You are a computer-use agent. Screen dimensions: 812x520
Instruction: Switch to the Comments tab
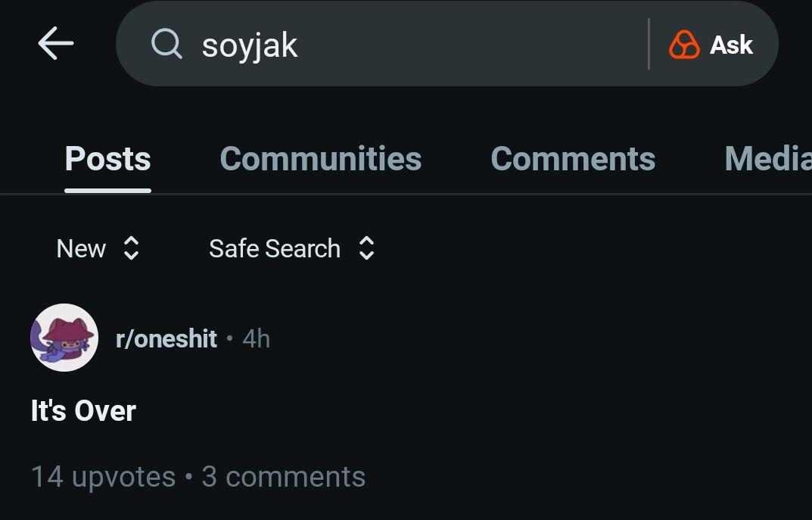[x=573, y=159]
